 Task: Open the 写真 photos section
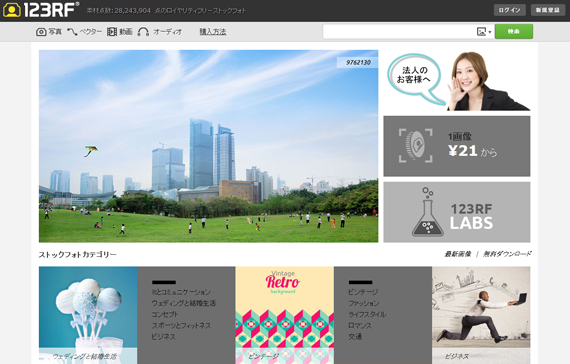(x=55, y=32)
